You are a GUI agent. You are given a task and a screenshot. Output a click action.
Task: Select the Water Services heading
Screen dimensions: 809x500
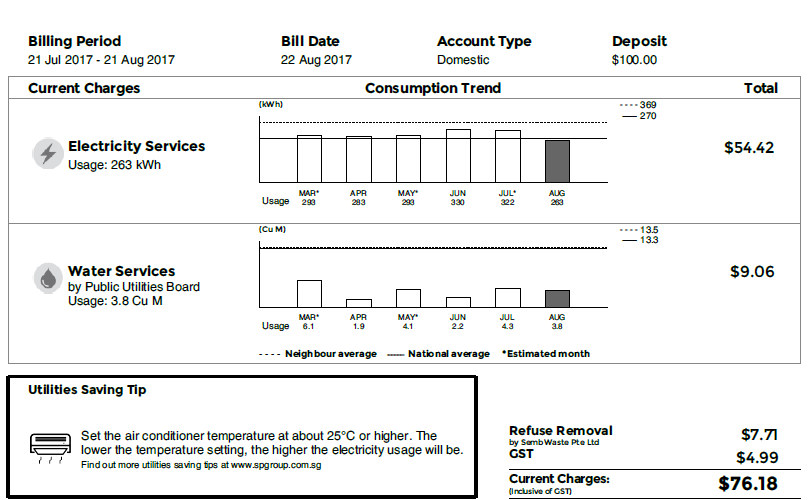point(121,271)
